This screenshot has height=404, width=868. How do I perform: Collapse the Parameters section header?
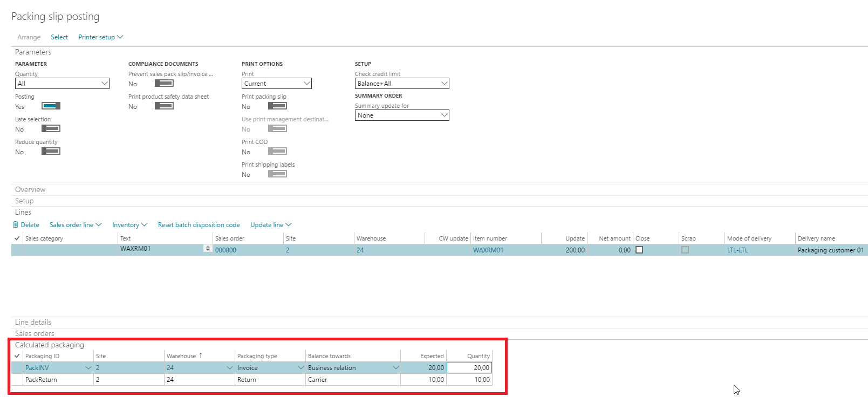click(33, 52)
